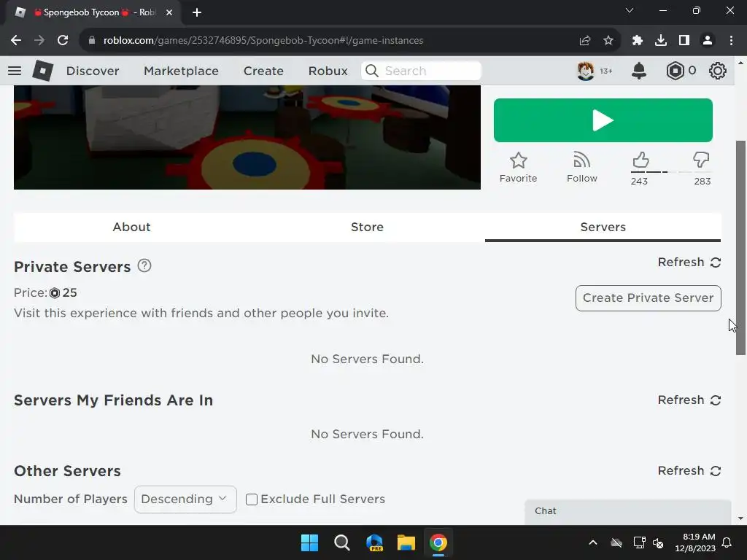
Task: Bookmark this tab with star icon
Action: pyautogui.click(x=608, y=41)
